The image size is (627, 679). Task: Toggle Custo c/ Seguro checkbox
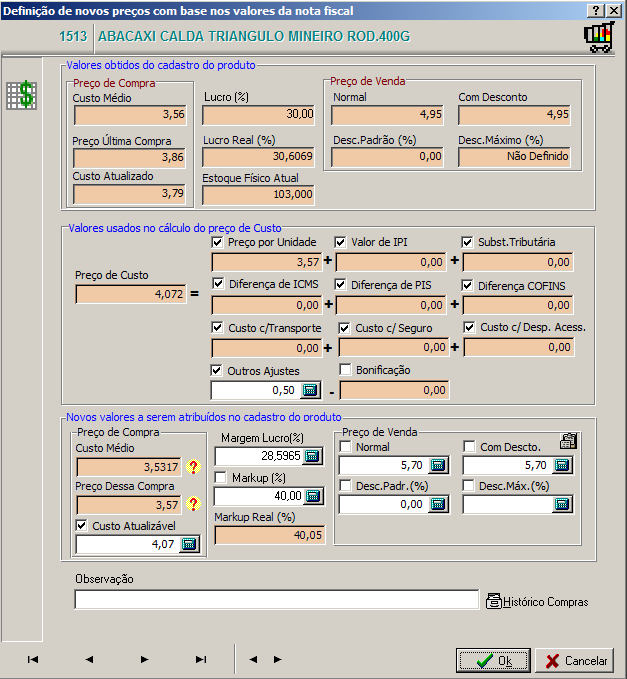pos(344,328)
